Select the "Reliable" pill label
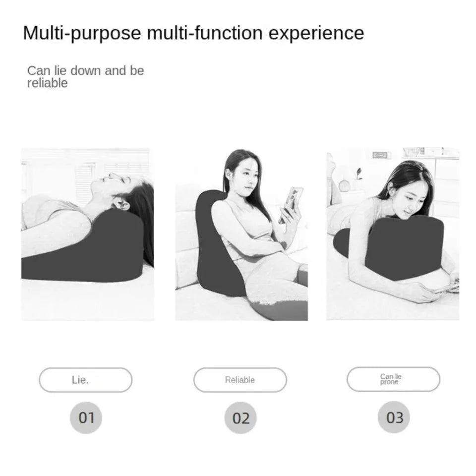This screenshot has width=476, height=476. [x=240, y=380]
